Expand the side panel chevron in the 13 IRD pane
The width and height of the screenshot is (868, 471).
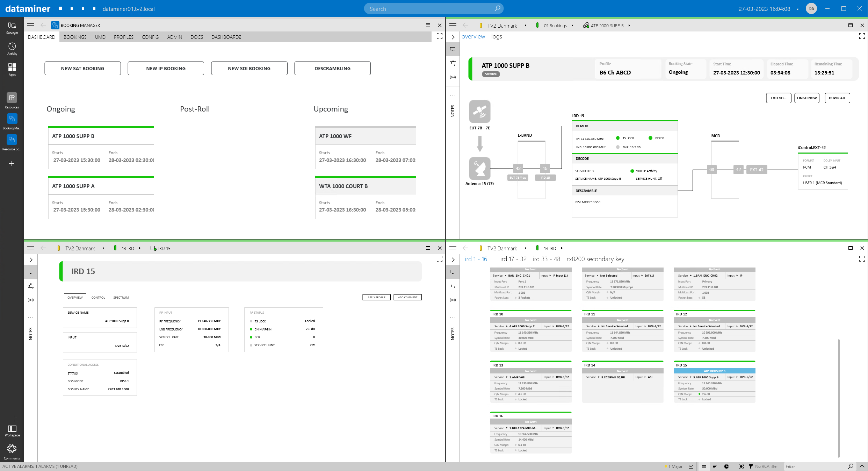(x=453, y=260)
